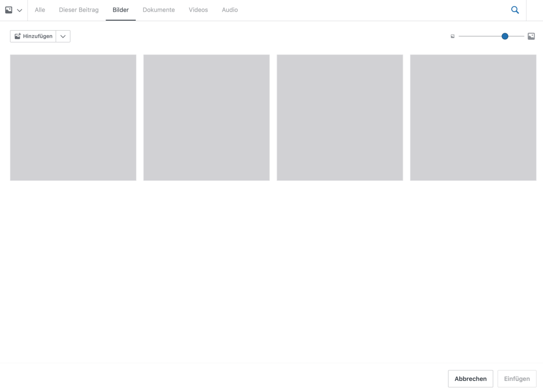
Task: Switch to the Dokumente tab
Action: coord(159,10)
